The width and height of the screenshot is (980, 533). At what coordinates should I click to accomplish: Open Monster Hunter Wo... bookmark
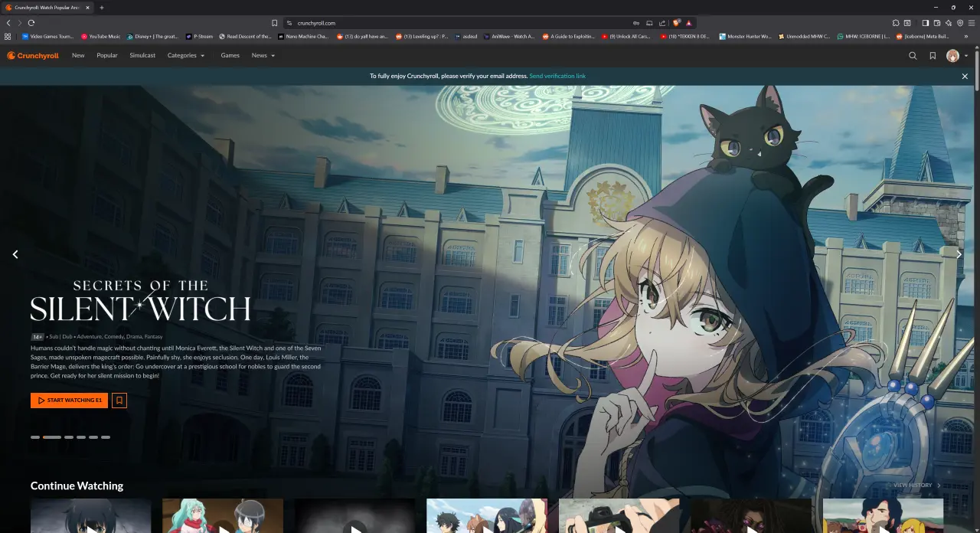(x=746, y=36)
